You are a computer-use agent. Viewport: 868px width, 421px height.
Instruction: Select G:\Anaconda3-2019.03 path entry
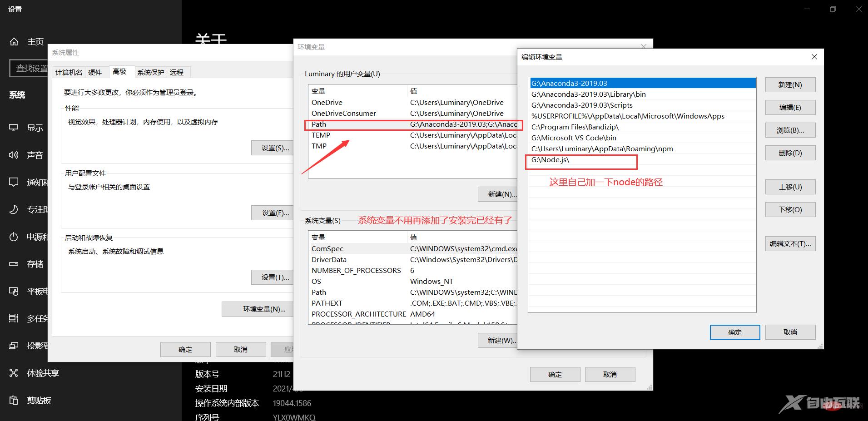pyautogui.click(x=643, y=83)
